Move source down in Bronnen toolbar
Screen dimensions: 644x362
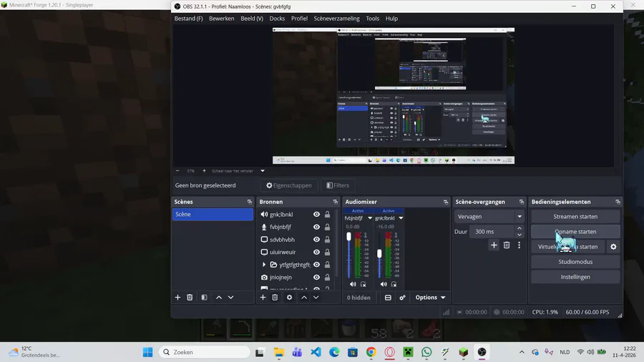tap(316, 297)
